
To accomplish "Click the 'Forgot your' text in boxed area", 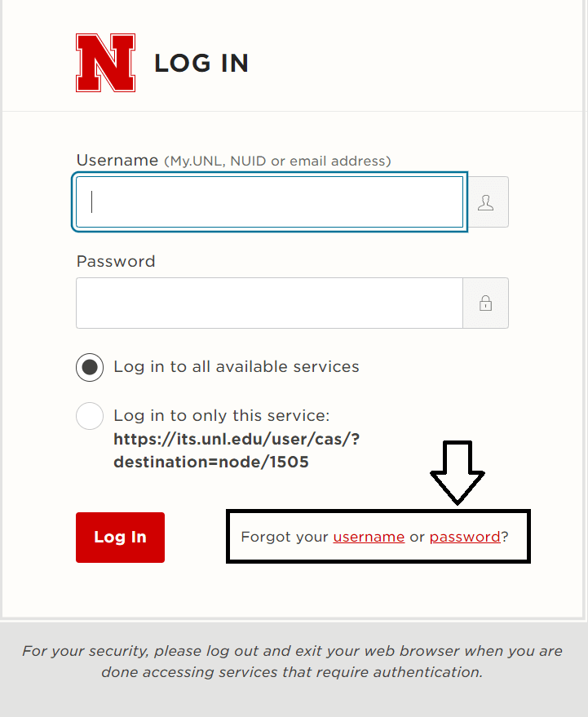I will pos(285,537).
